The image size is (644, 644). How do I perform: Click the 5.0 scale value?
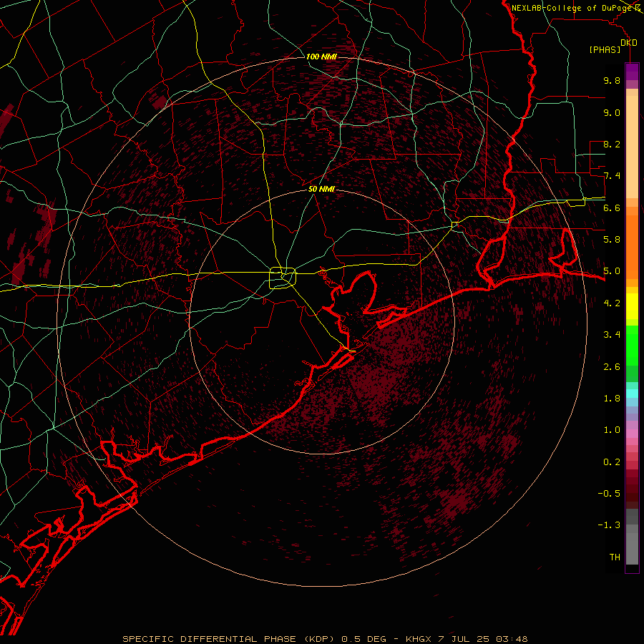point(612,271)
